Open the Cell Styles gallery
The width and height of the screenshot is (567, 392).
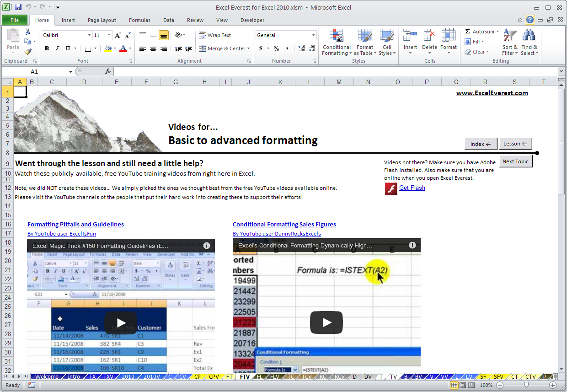point(387,43)
